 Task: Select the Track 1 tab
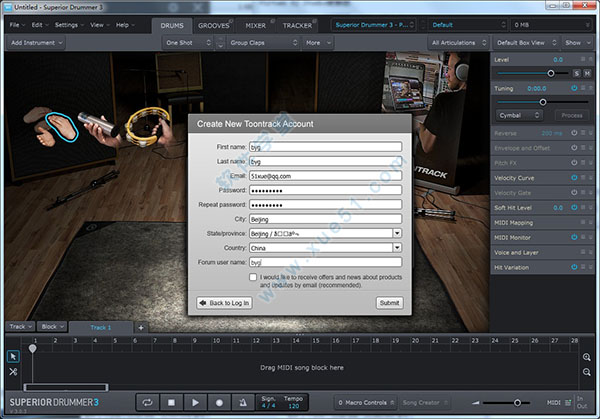[x=101, y=328]
